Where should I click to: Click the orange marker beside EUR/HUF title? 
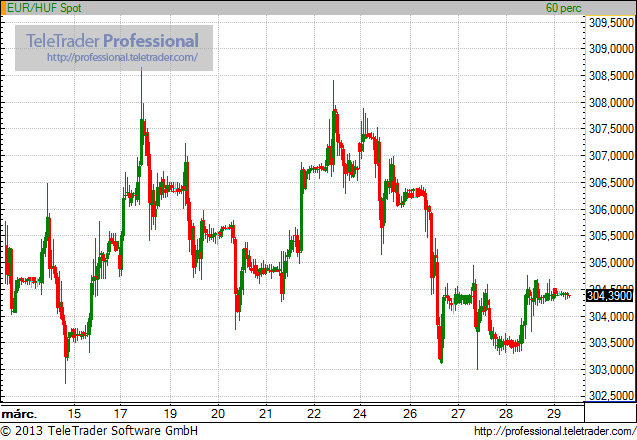click(x=3, y=8)
